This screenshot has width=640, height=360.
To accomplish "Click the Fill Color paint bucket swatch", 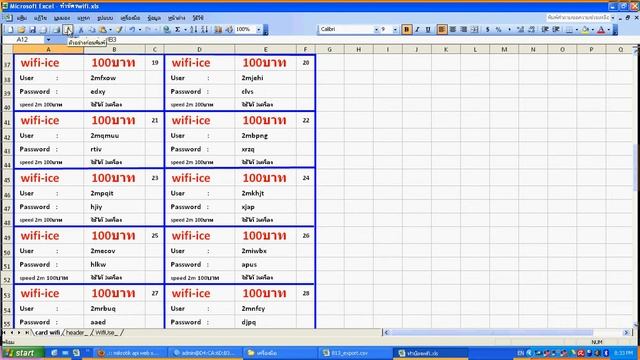I will tap(585, 29).
